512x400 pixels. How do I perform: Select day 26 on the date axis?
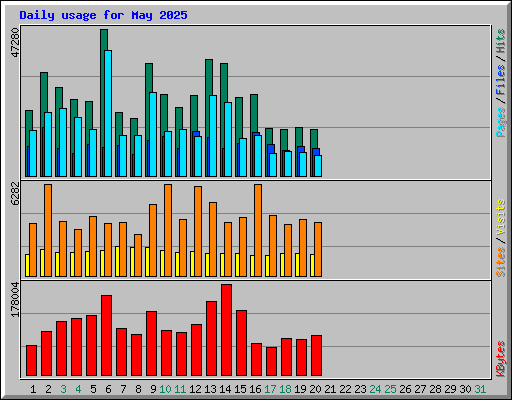(x=405, y=389)
